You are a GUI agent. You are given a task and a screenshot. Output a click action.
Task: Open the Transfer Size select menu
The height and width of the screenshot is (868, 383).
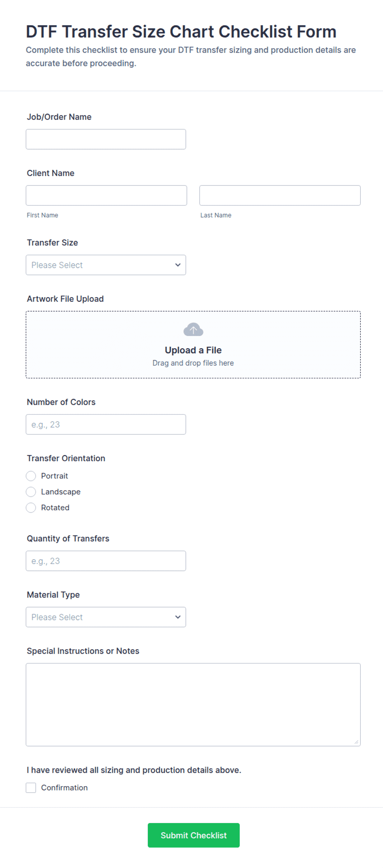(x=106, y=265)
